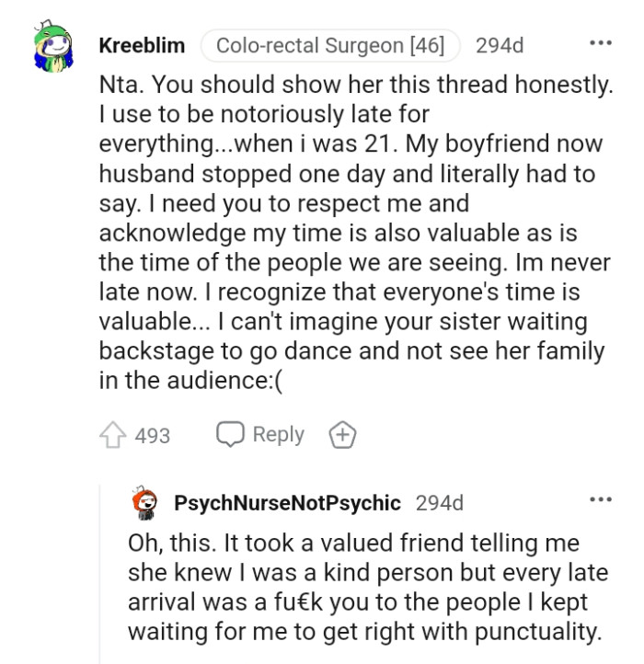Click the speech bubble reply icon

click(229, 434)
